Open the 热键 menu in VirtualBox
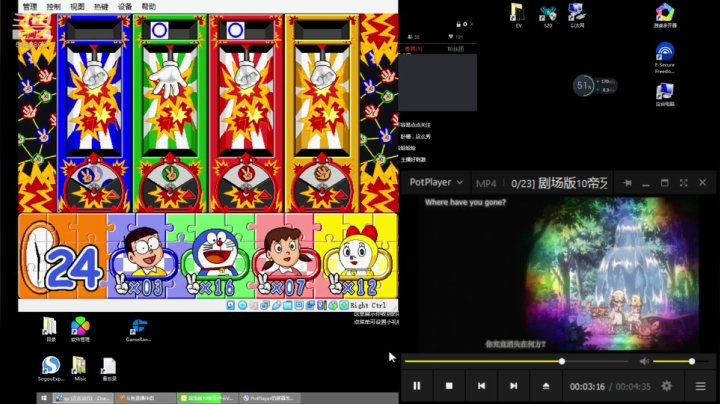 pos(101,6)
